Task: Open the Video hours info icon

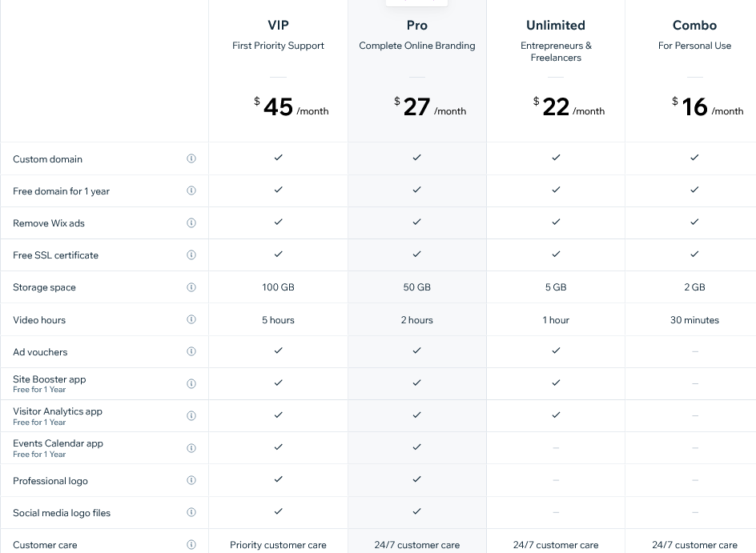Action: [191, 319]
